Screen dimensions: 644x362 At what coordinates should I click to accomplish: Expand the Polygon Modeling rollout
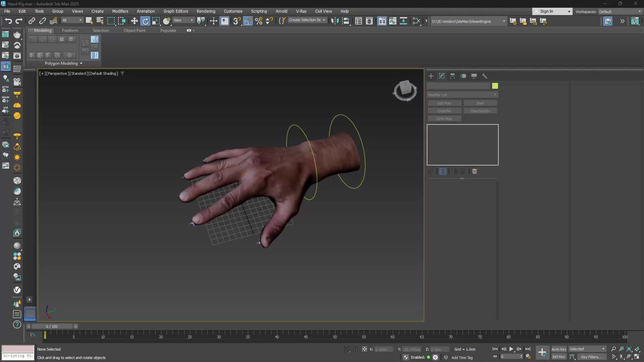tap(63, 63)
